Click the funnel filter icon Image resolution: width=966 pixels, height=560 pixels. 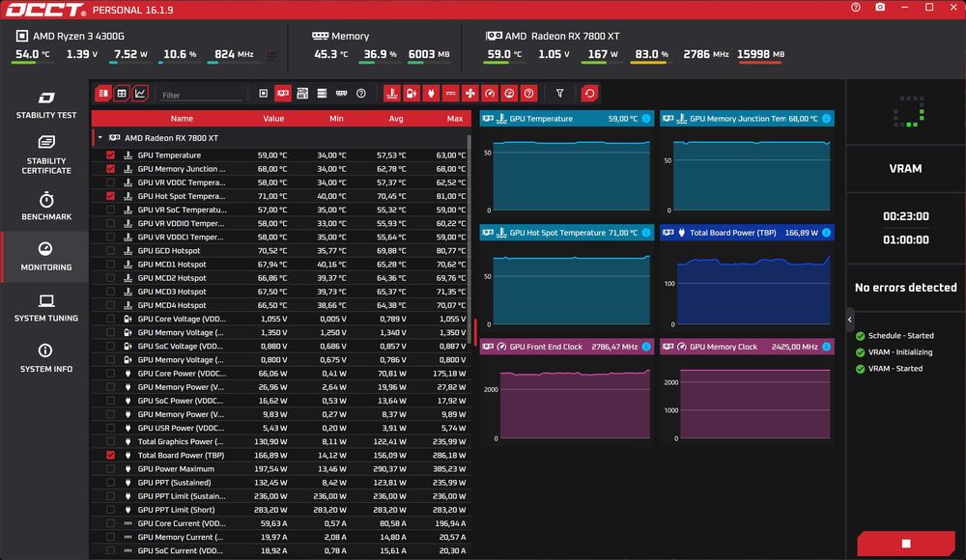pyautogui.click(x=560, y=94)
